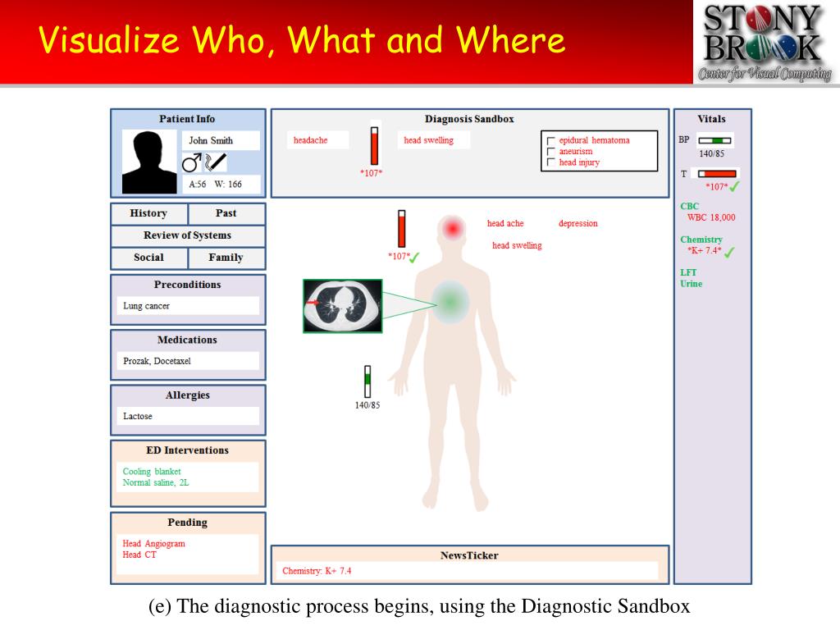Click the Lung cancer precondition entry
This screenshot has height=630, width=840.
pyautogui.click(x=188, y=306)
